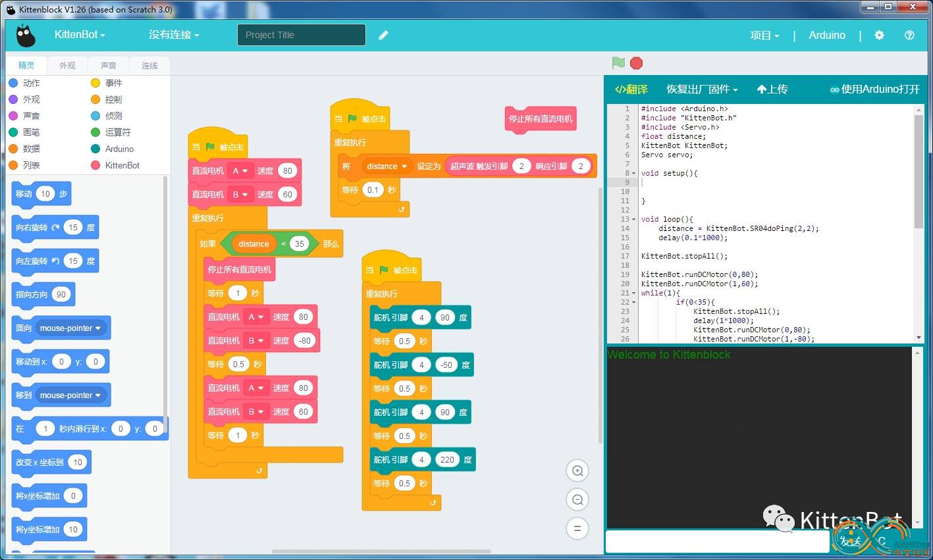Click the serial message input field at bottom
Screen dimensions: 933x560
pyautogui.click(x=717, y=542)
